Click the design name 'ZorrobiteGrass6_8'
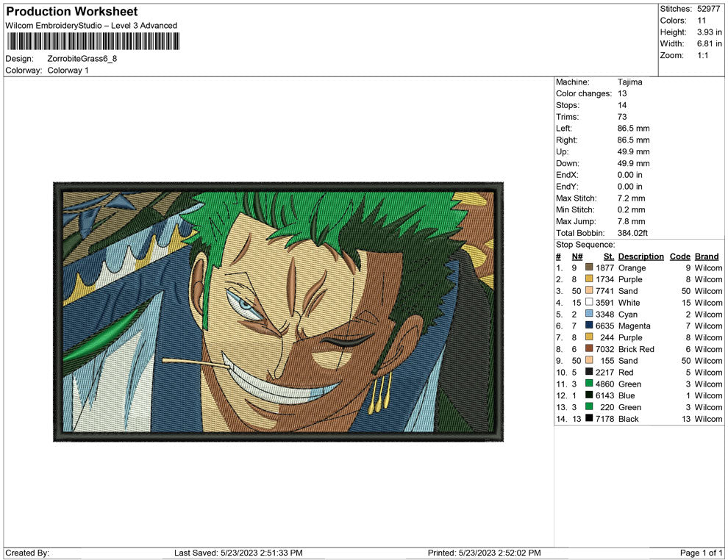This screenshot has height=560, width=728. [82, 59]
